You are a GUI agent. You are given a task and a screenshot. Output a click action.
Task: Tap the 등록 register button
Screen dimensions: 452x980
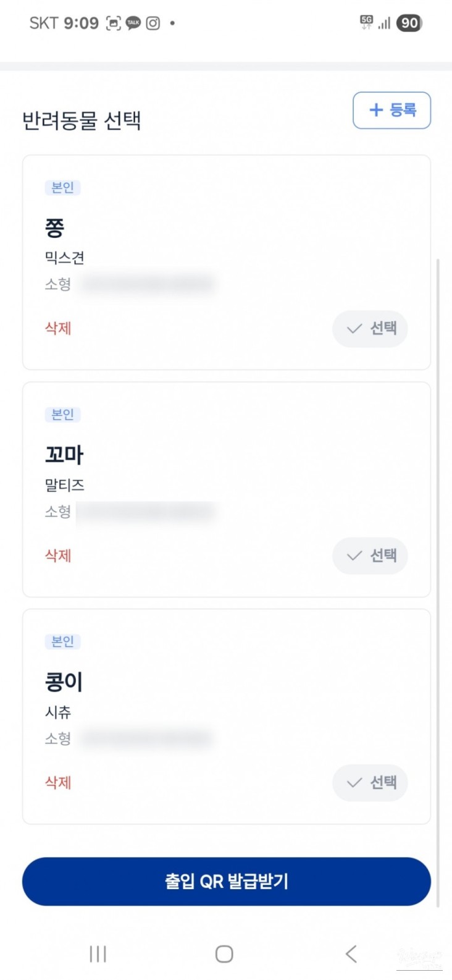tap(391, 111)
